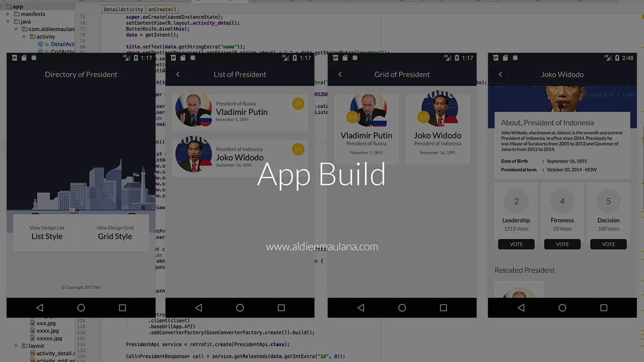The height and width of the screenshot is (362, 644).
Task: Collapse the activity package arrow
Action: (x=24, y=37)
